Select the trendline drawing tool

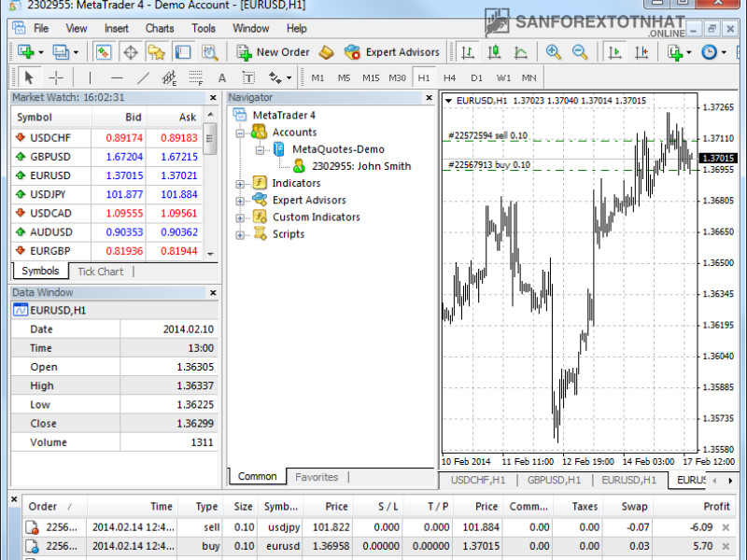(x=143, y=77)
